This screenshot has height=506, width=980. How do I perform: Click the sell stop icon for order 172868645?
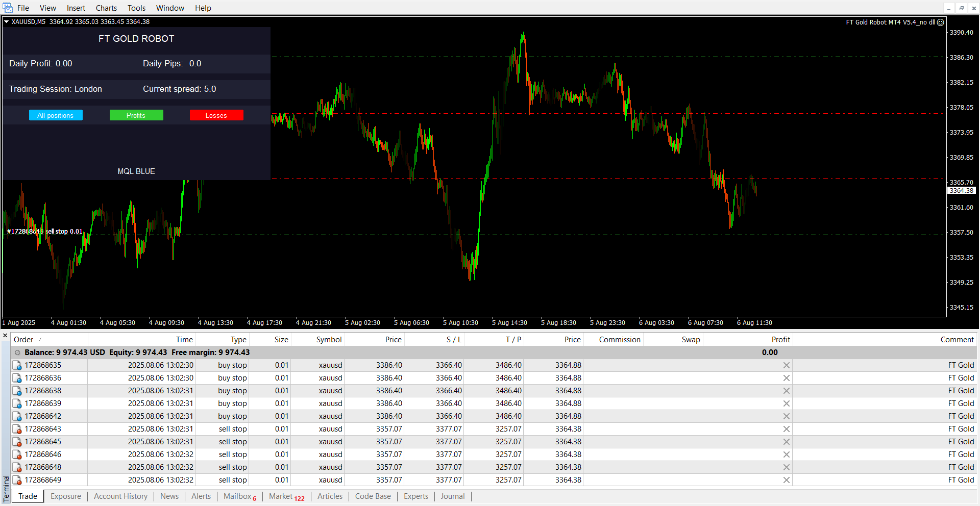pyautogui.click(x=17, y=442)
